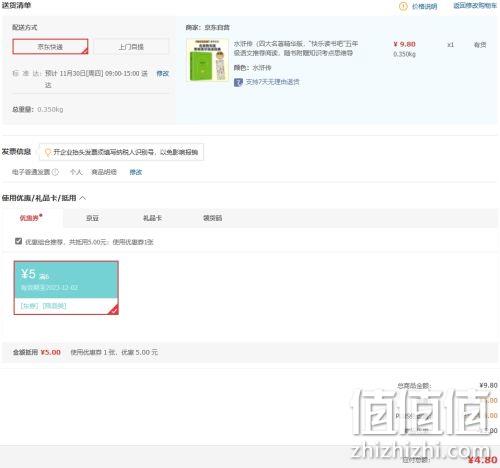500x468 pixels.
Task: Click the 金额抵用 ¥5.00 amount
Action: pyautogui.click(x=51, y=352)
